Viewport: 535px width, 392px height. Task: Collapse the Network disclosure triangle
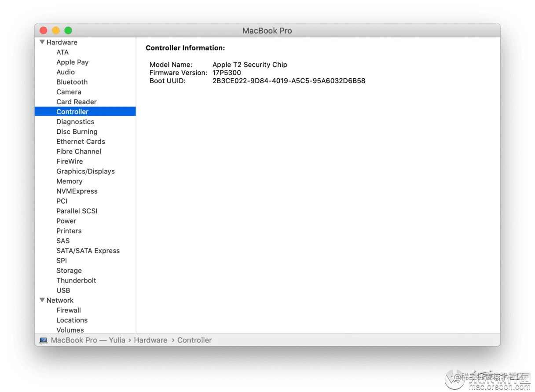click(42, 300)
